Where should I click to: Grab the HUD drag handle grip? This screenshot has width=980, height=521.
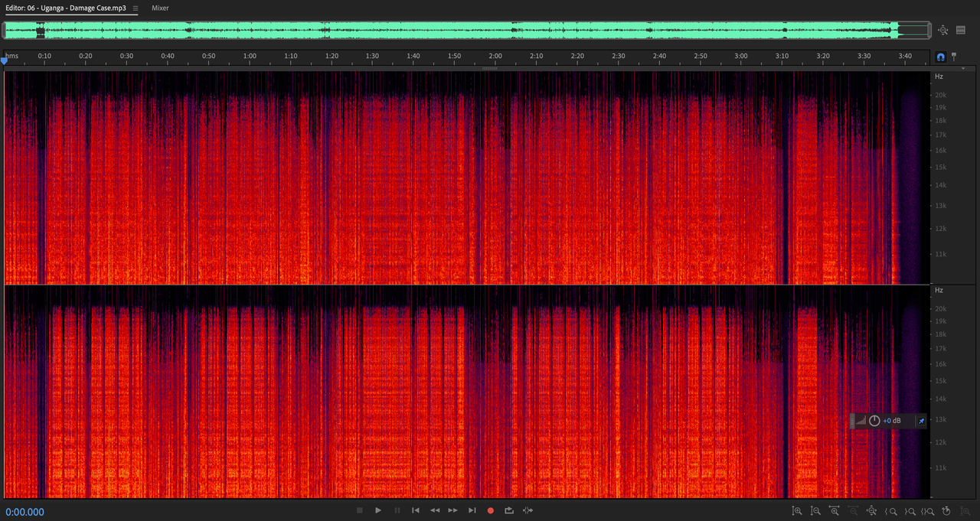[x=852, y=421]
